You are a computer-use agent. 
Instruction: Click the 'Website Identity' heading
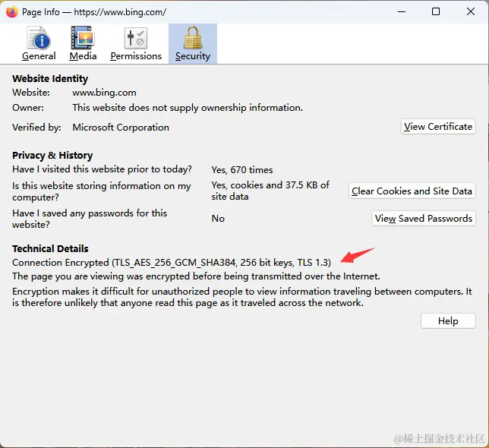coord(50,78)
